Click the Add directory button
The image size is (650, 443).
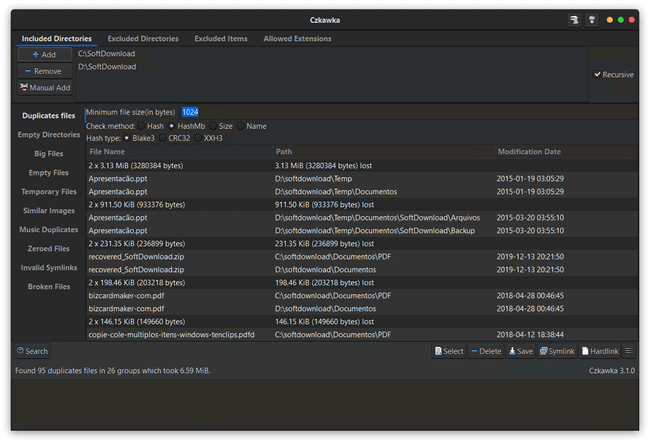tap(45, 54)
